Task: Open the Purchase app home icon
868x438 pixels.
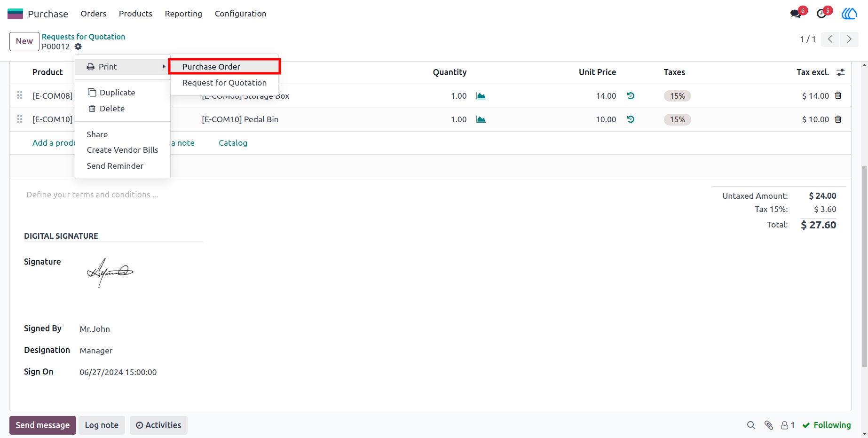Action: point(15,14)
